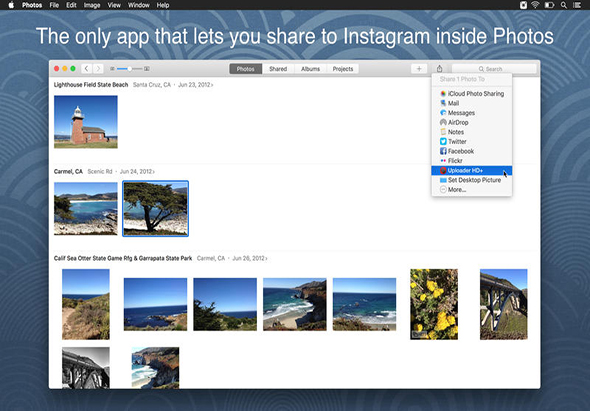Viewport: 590px width, 411px height.
Task: Click the Scenic Rd location text
Action: [100, 171]
